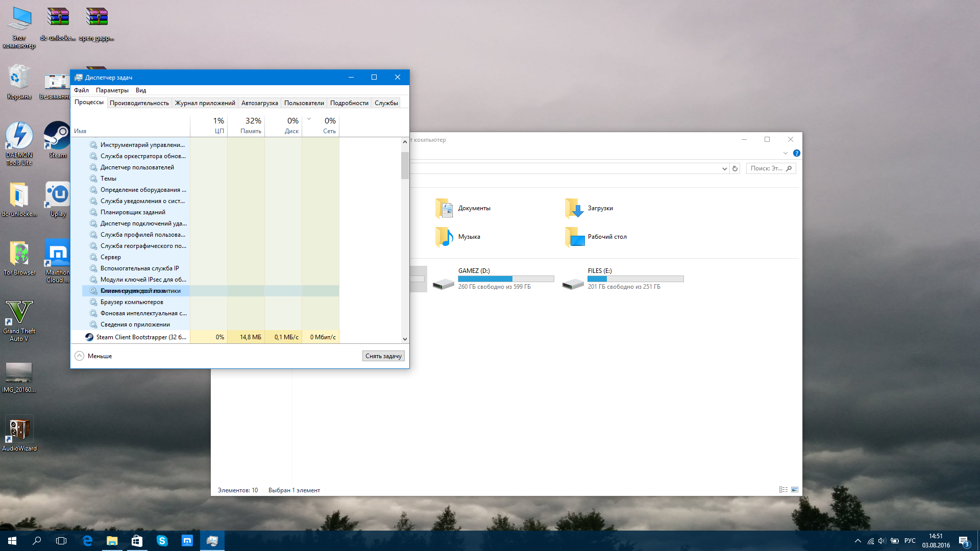980x551 pixels.
Task: Expand the Explorer ribbon chevron
Action: pos(785,153)
